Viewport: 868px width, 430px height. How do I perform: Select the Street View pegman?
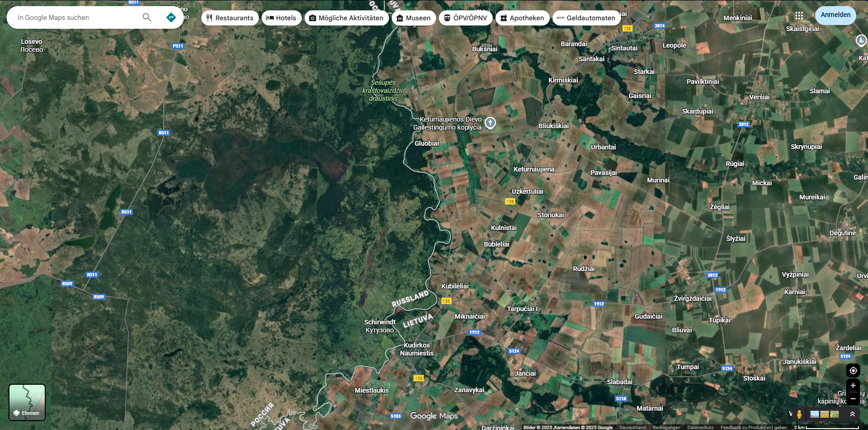pyautogui.click(x=799, y=414)
